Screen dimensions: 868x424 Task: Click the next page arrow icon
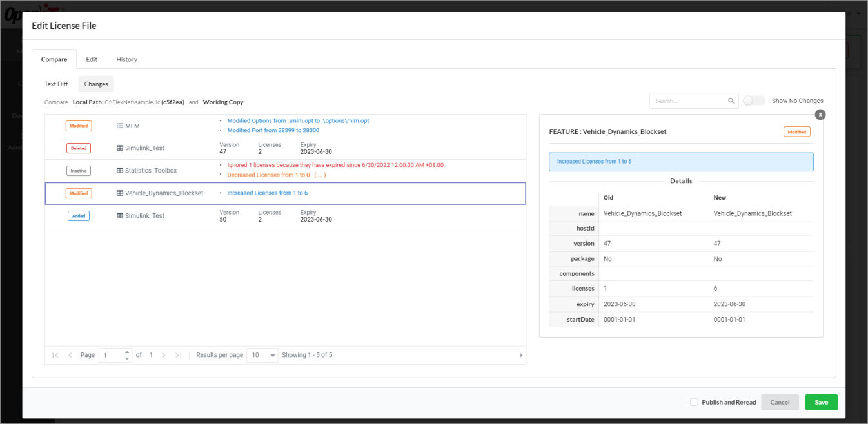163,354
